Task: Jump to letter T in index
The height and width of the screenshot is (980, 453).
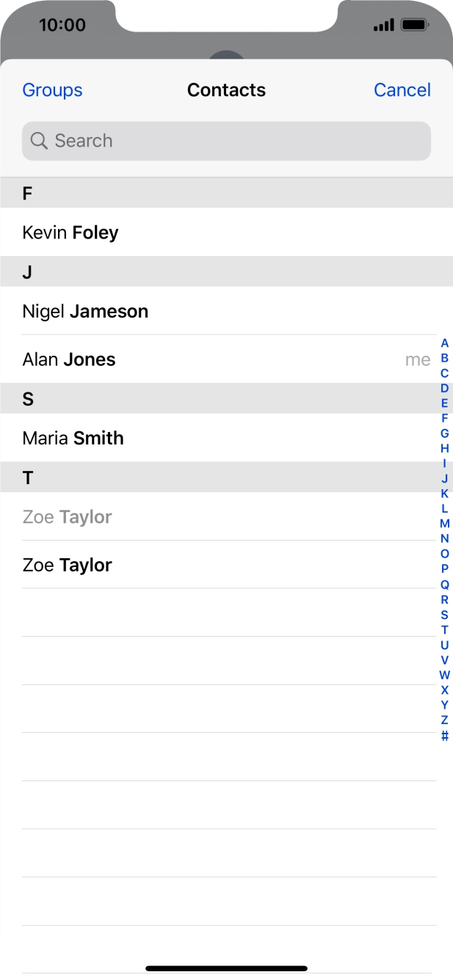Action: pos(444,629)
